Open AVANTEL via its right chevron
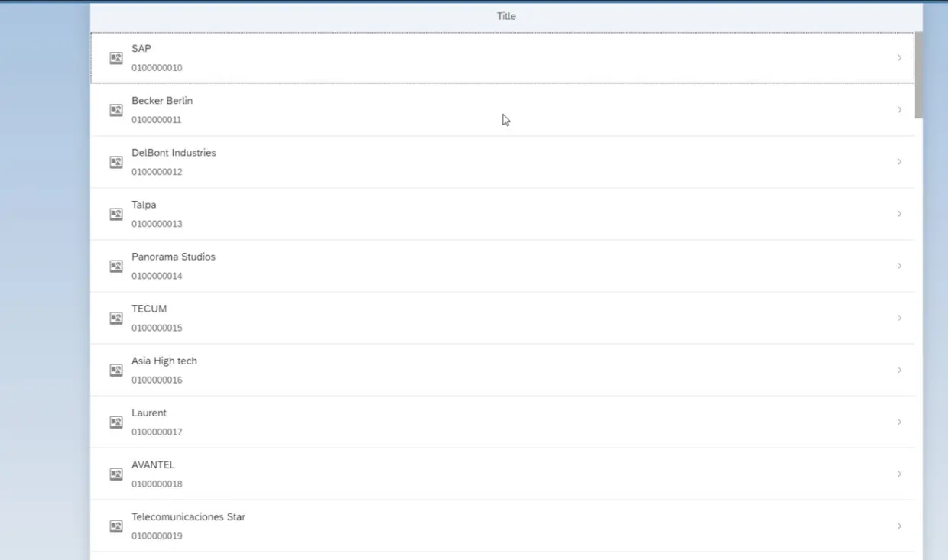The width and height of the screenshot is (948, 560). (899, 474)
